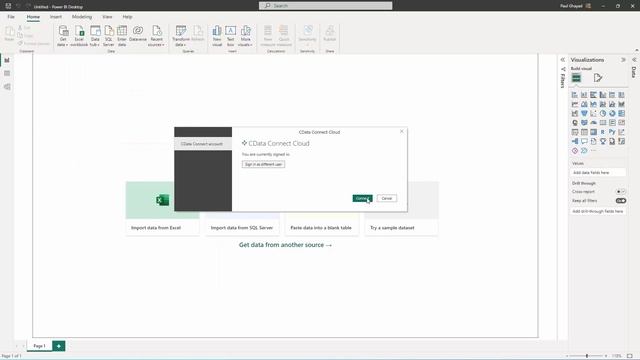Switch to Report view in left sidebar

coord(7,60)
